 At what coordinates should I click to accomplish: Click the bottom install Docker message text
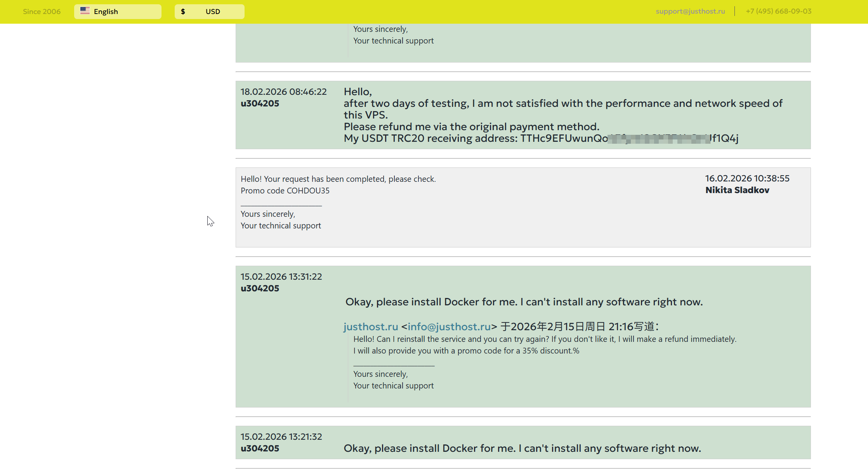pos(522,448)
